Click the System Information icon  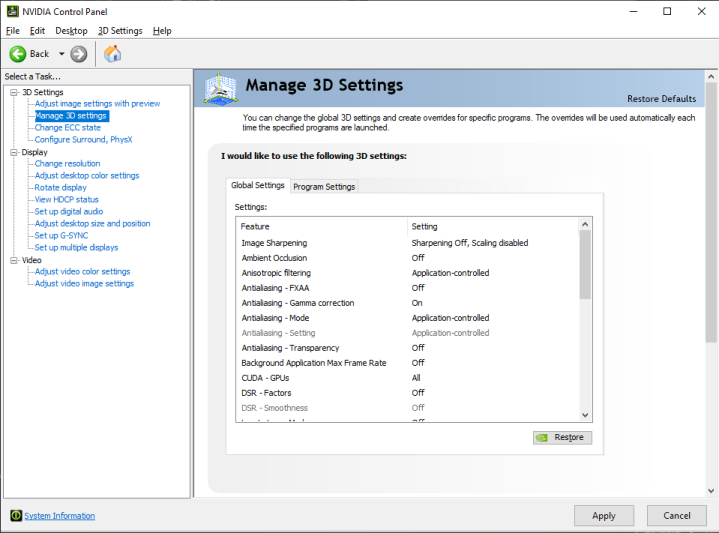[15, 516]
